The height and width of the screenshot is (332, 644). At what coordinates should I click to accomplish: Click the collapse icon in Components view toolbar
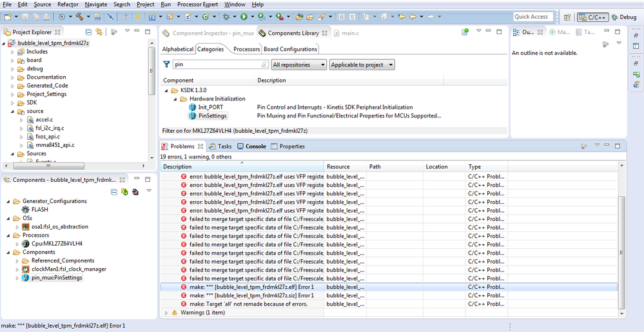click(114, 192)
